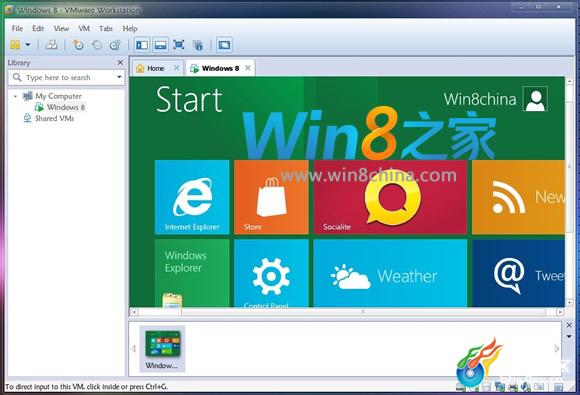
Task: Toggle the Library sidebar toolbar button
Action: [142, 45]
